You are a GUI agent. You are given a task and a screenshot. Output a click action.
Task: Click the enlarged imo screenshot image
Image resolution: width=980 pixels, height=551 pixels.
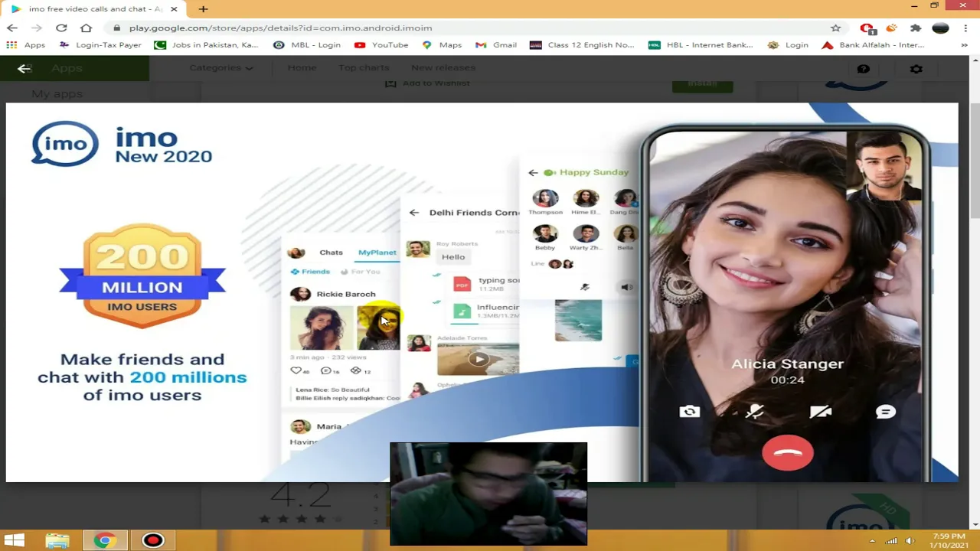pos(482,292)
